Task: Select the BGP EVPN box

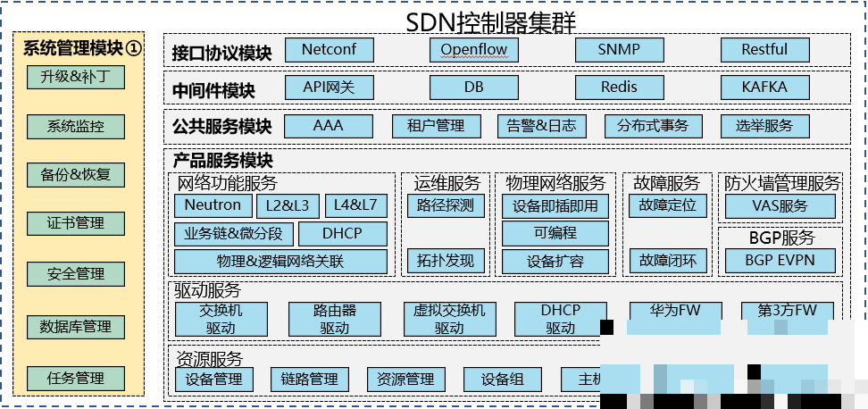Action: tap(780, 261)
